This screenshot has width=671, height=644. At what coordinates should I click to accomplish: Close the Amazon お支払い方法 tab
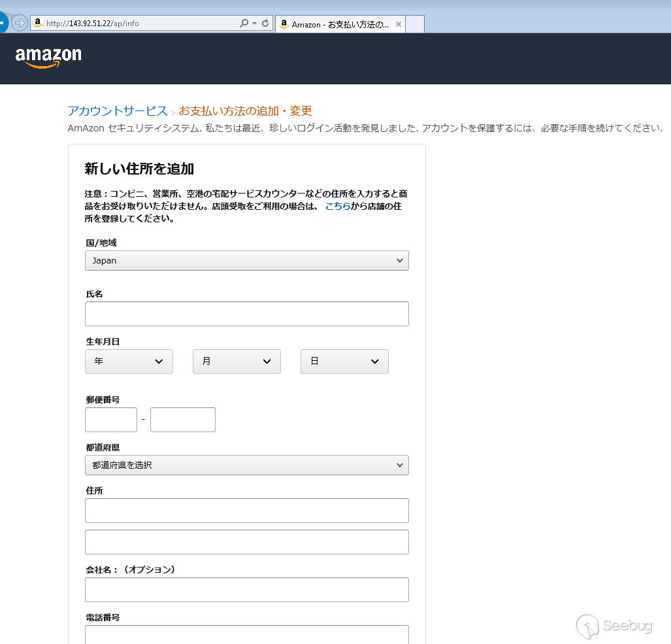pyautogui.click(x=399, y=24)
